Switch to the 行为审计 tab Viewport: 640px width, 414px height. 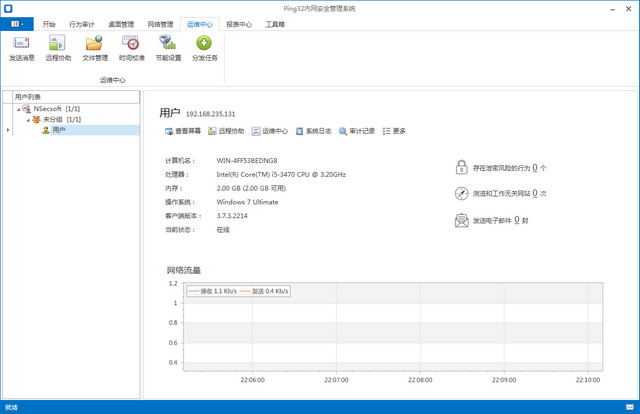coord(84,22)
